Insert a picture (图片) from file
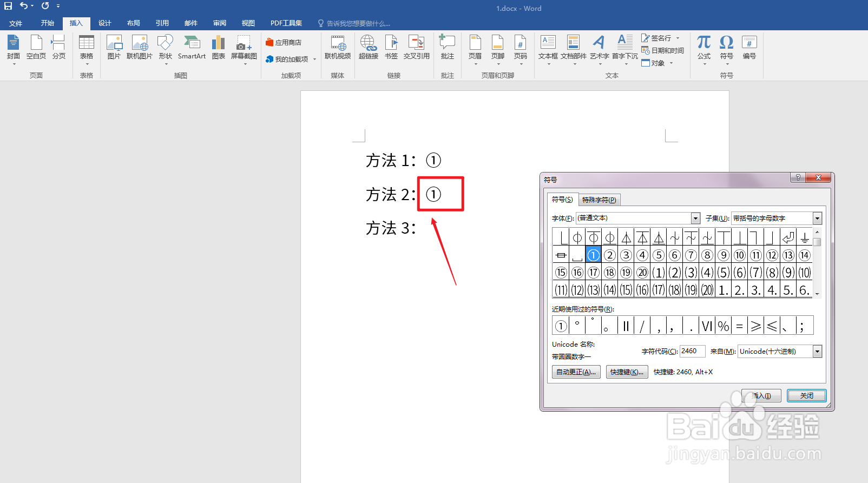Screen dimensions: 868x483 [114, 48]
